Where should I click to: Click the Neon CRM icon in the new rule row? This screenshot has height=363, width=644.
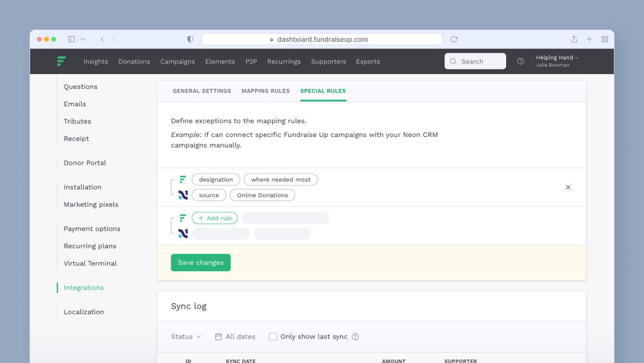(183, 233)
